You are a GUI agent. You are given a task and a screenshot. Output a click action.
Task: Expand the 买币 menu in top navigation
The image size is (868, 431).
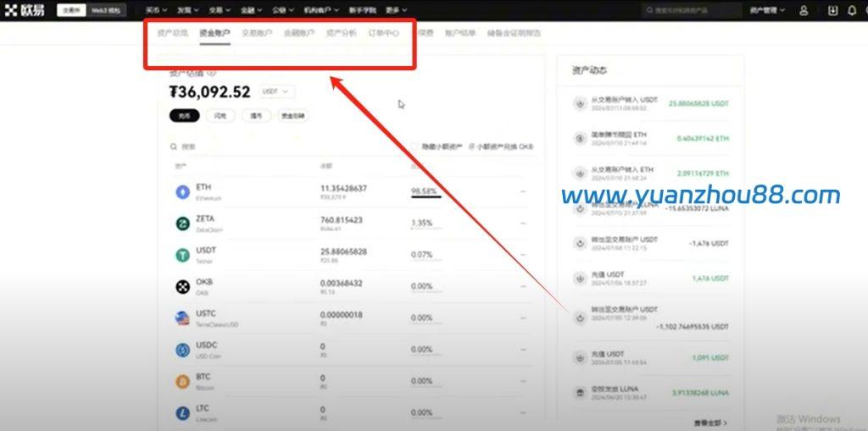point(156,11)
